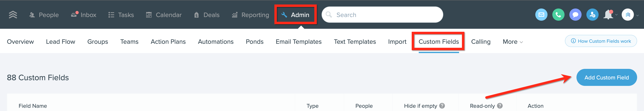Click the Follow Up Boss logo icon

click(x=13, y=15)
